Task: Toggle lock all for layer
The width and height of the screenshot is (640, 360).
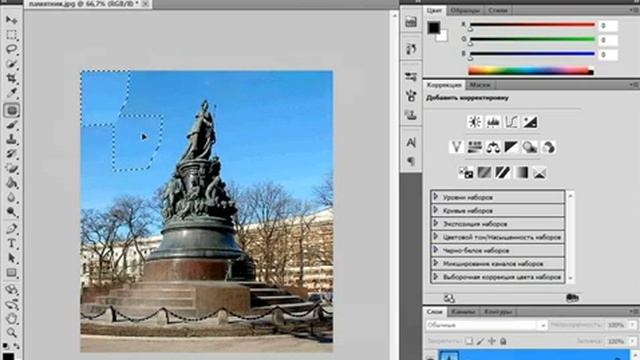Action: pyautogui.click(x=503, y=341)
